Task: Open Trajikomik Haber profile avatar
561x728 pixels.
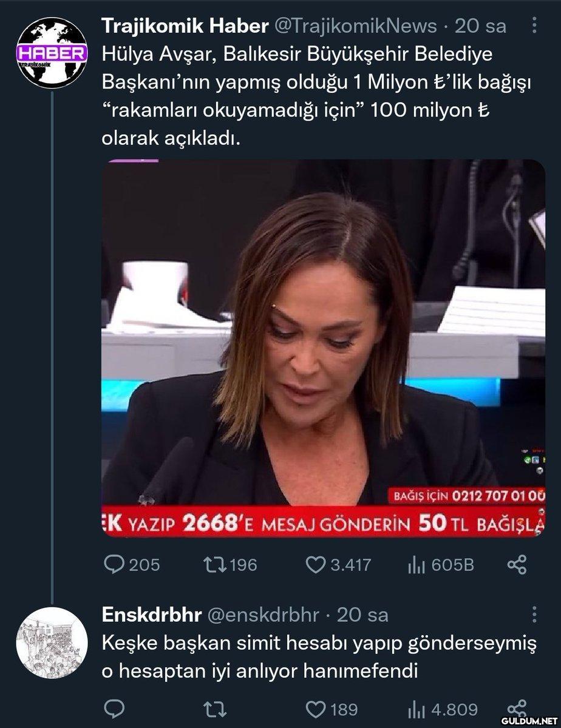Action: 51,52
